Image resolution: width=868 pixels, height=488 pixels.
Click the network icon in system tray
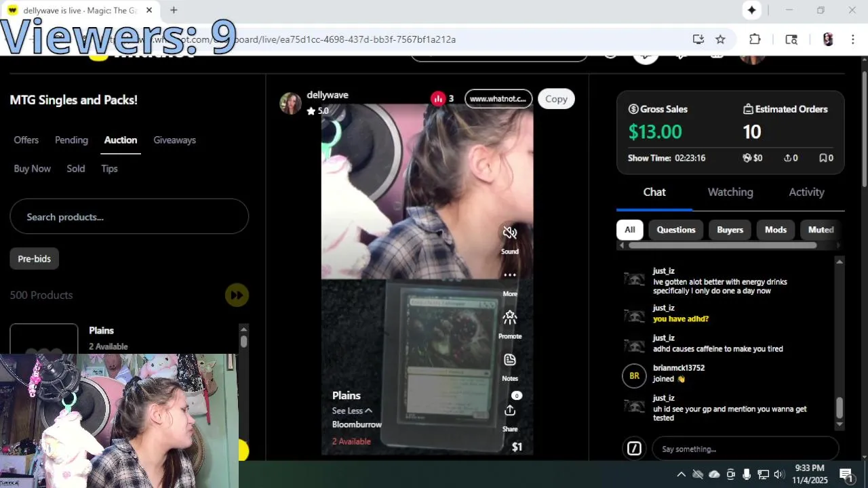(763, 474)
